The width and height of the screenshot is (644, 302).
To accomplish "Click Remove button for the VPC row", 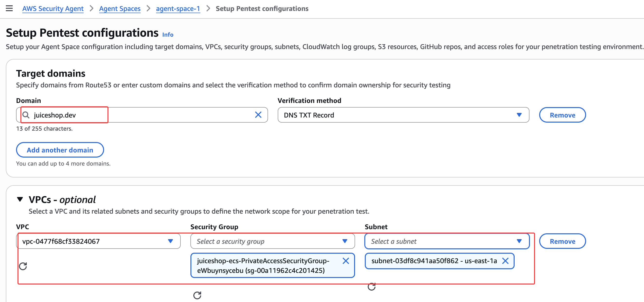I will (562, 241).
